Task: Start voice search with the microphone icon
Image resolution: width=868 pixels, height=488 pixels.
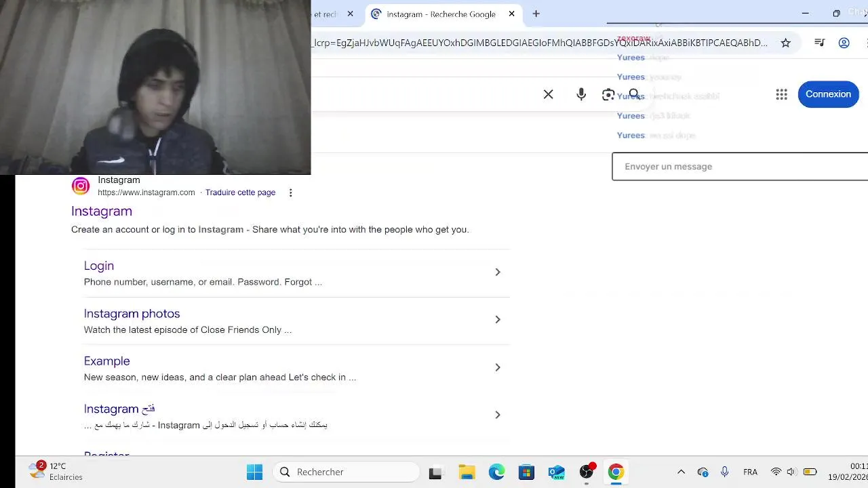Action: point(581,94)
